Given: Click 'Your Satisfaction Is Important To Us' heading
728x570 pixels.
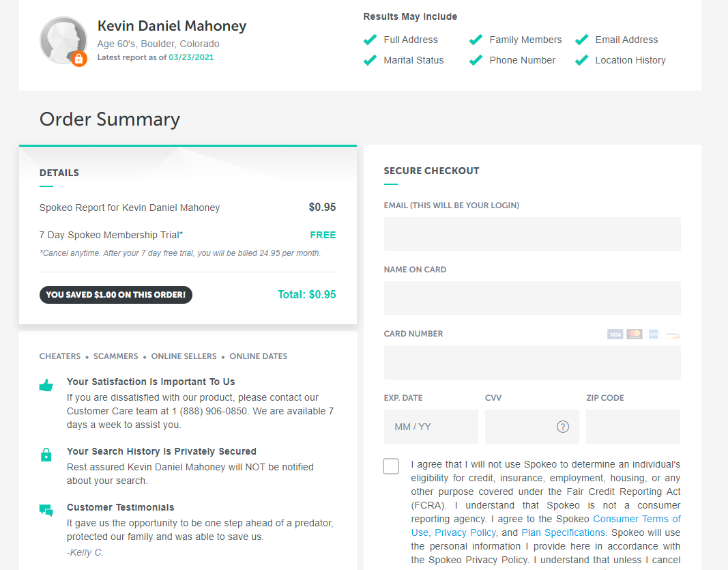Looking at the screenshot, I should click(151, 382).
